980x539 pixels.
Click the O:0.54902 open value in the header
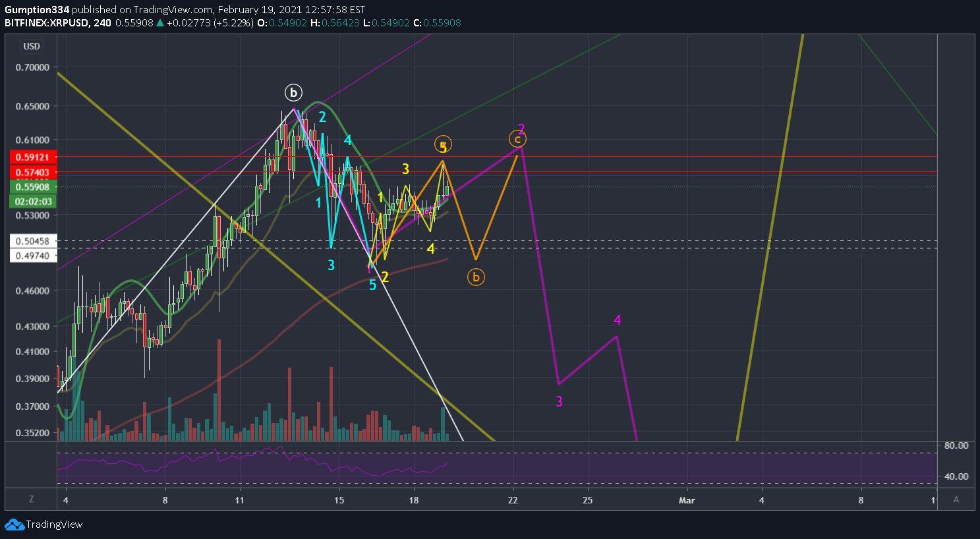pyautogui.click(x=282, y=22)
